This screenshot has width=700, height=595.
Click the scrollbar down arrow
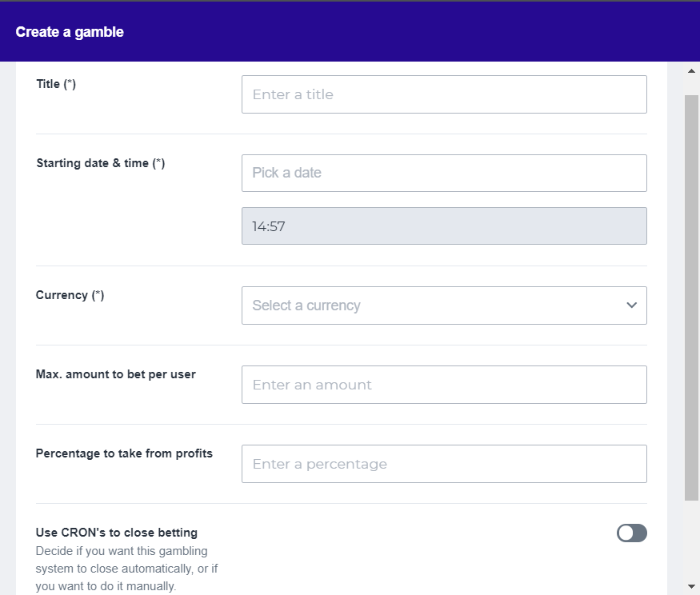pyautogui.click(x=691, y=586)
